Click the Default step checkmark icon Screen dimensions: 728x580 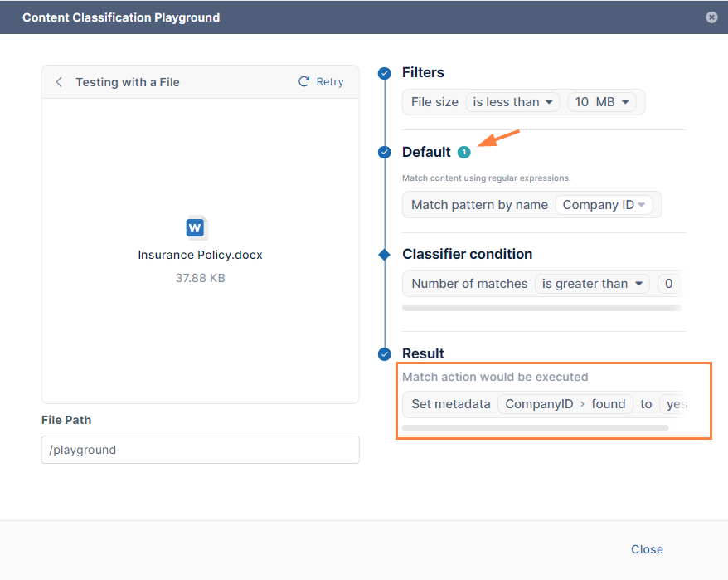click(x=384, y=153)
